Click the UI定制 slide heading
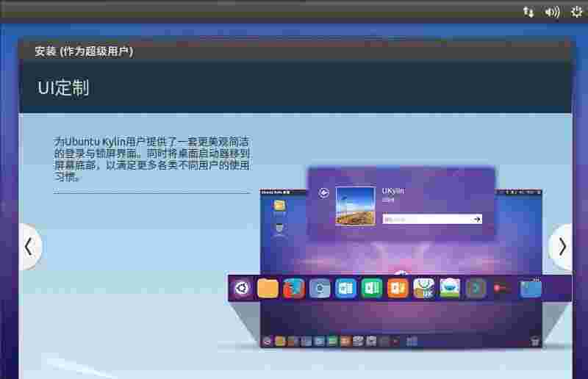Screen dimensions: 588x379 point(63,87)
